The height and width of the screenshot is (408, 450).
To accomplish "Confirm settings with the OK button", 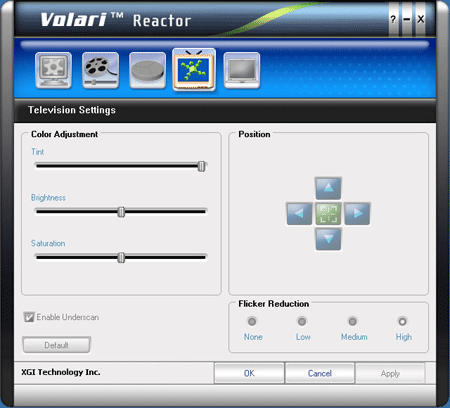I will click(x=249, y=373).
